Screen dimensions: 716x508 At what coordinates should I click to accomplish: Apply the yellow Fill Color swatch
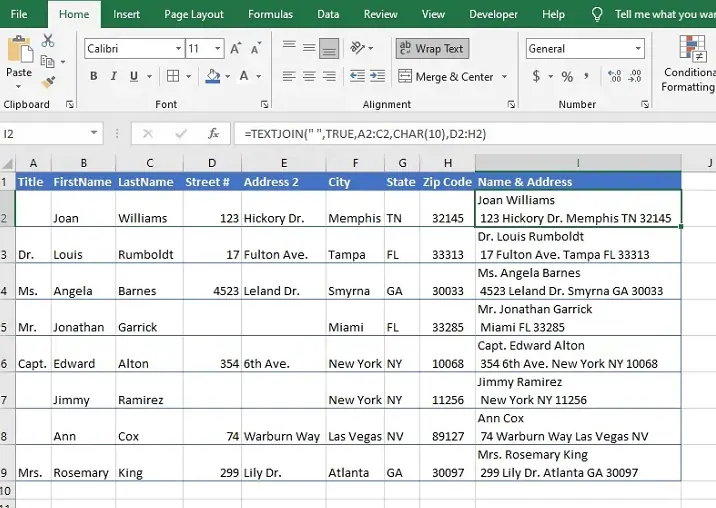213,77
